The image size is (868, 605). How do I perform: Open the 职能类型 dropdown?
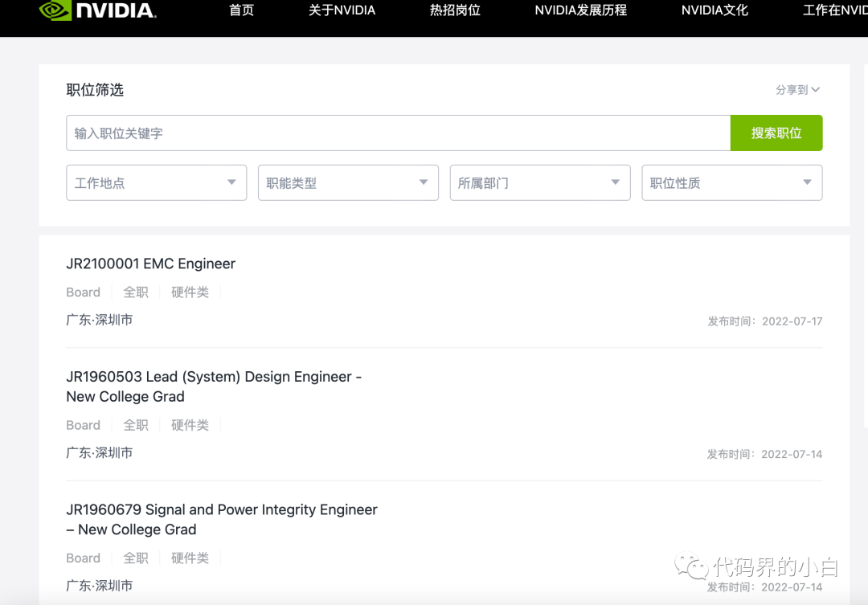click(x=348, y=182)
